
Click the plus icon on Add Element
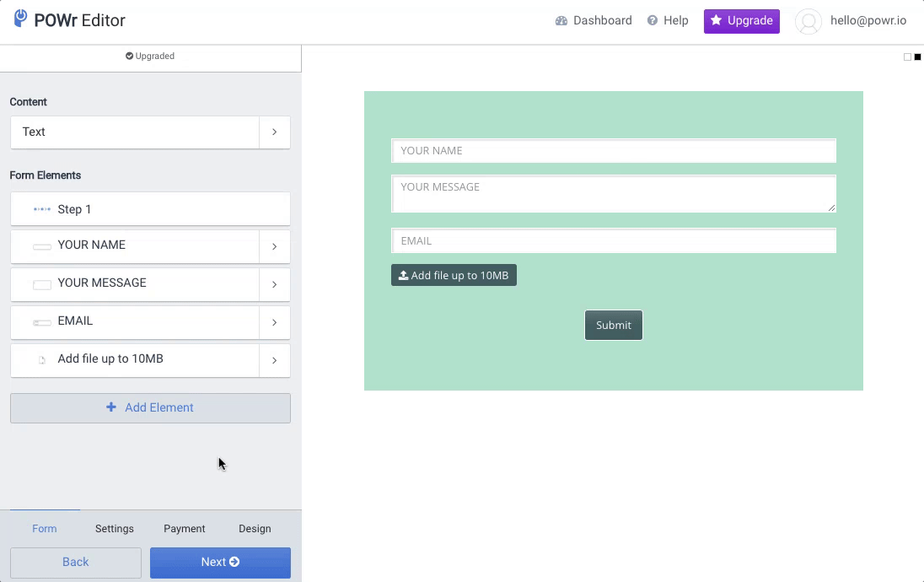tap(110, 407)
